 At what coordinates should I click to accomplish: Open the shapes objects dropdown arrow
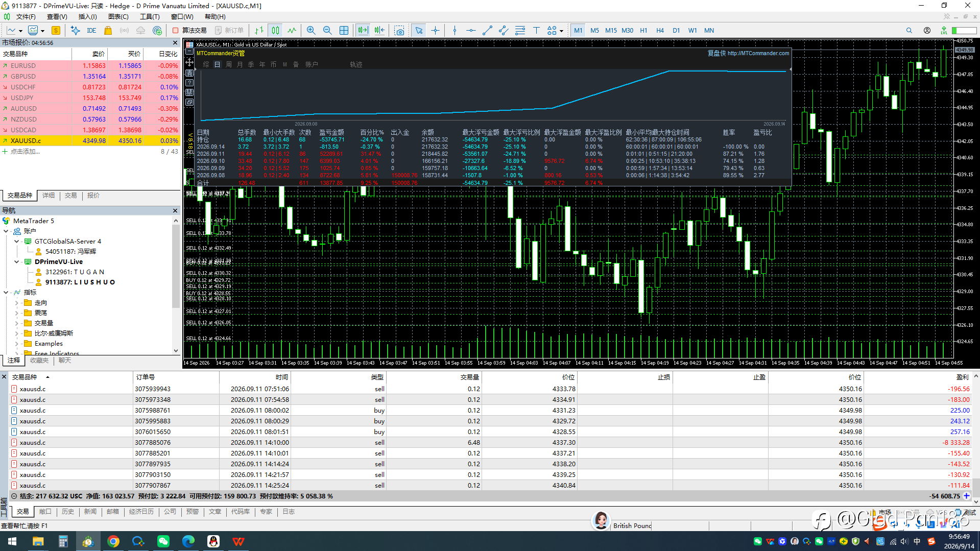(x=561, y=31)
